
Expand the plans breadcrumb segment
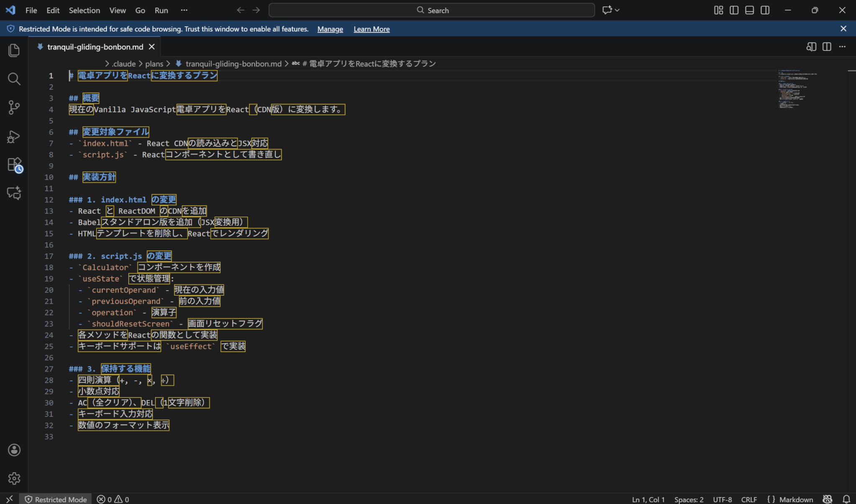click(154, 63)
